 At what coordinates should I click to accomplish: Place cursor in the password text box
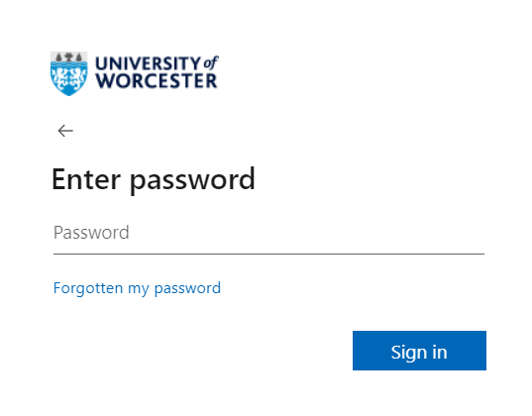(268, 233)
